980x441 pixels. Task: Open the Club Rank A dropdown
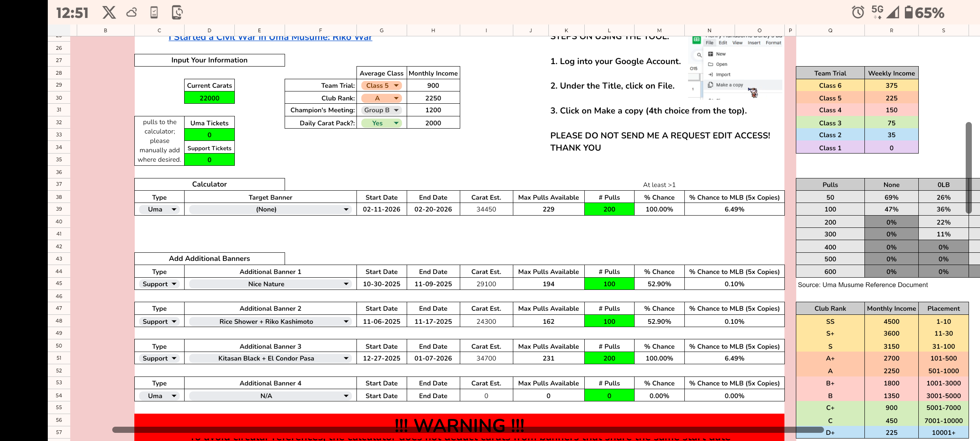point(381,98)
